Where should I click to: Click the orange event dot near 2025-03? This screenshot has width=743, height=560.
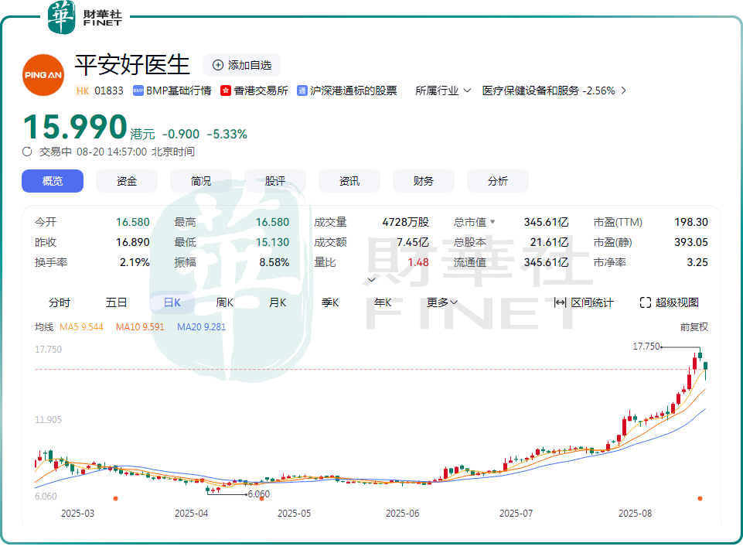pos(116,498)
